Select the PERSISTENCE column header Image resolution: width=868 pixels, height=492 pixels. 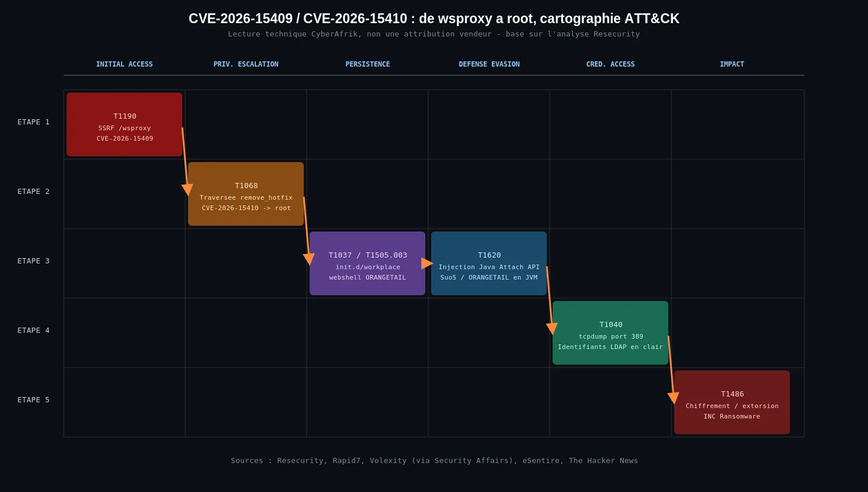tap(367, 64)
